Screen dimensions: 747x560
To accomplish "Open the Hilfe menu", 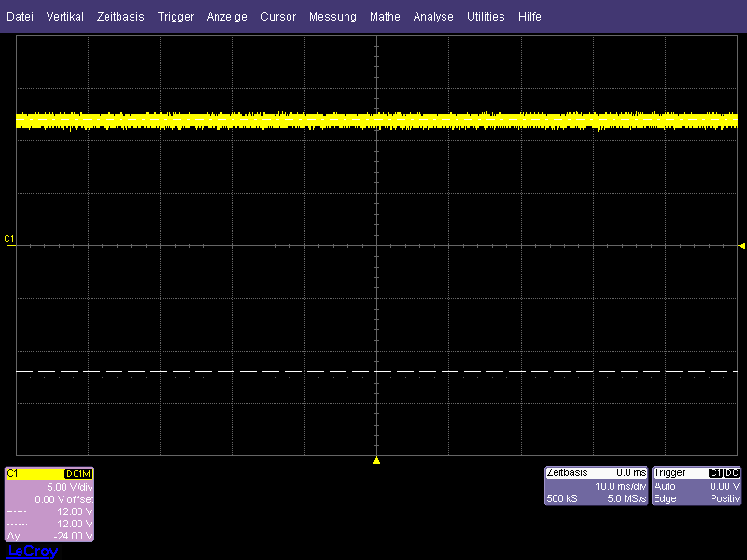I will pos(529,17).
